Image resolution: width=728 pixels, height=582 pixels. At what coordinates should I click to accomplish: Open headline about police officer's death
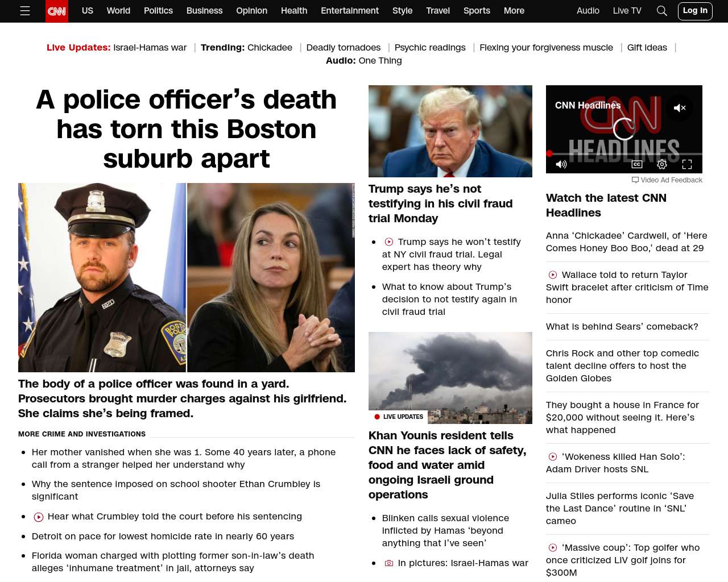[187, 129]
